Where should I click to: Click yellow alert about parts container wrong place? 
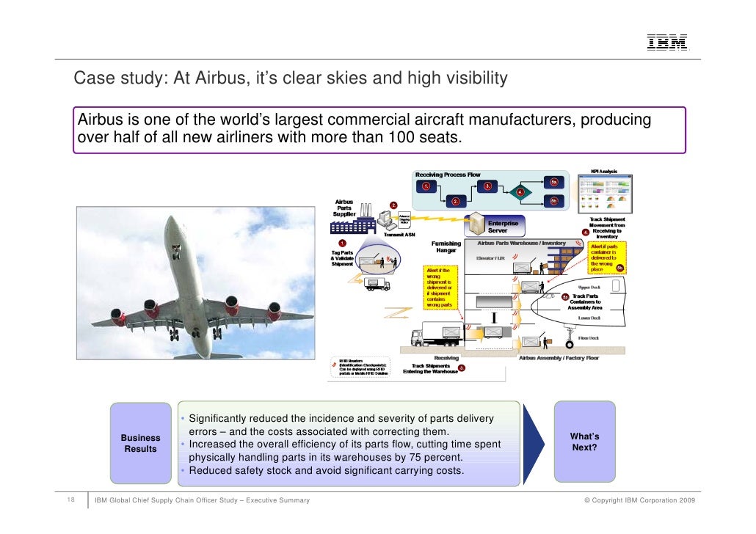(x=607, y=258)
